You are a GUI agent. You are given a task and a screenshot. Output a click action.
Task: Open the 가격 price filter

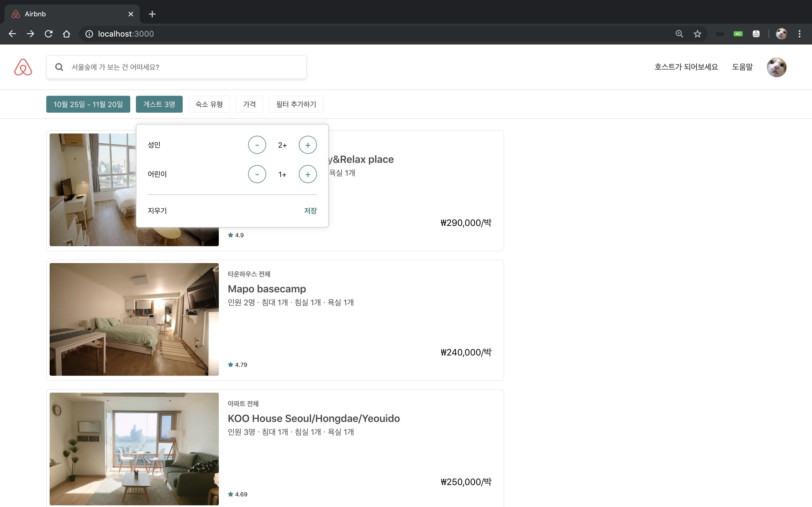point(249,104)
